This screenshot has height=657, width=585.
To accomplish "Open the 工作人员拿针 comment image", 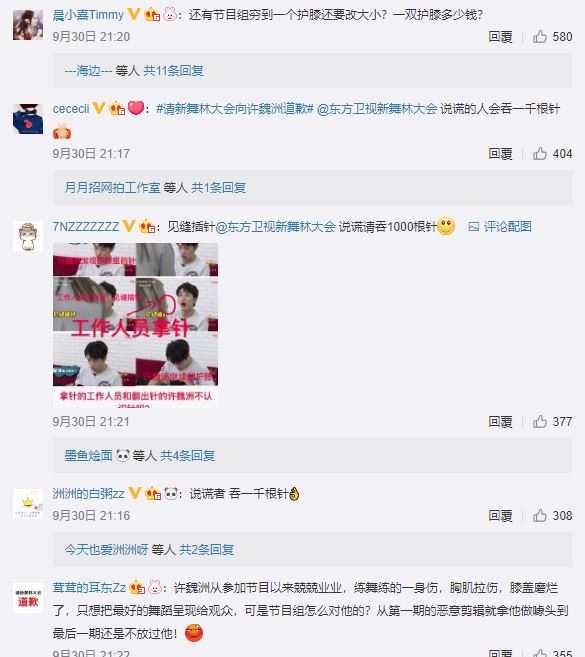I will [135, 325].
